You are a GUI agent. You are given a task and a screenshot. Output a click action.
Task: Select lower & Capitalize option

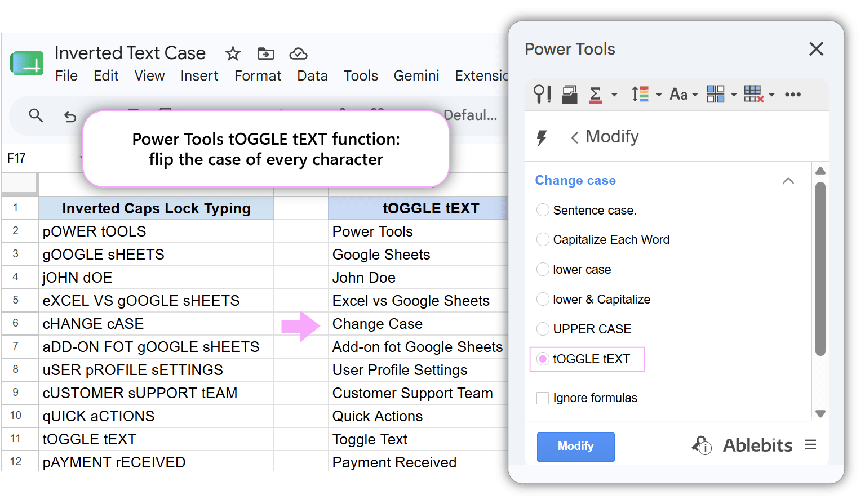coord(543,299)
